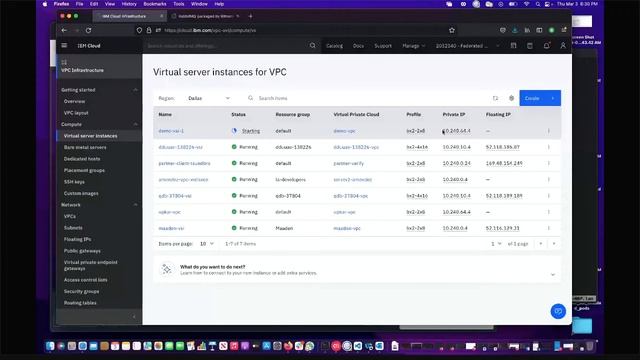Open the Bookmarks menu in menu bar

[x=155, y=4]
